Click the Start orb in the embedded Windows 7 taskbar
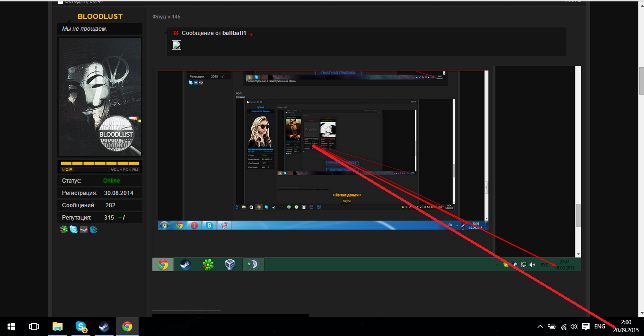Viewport: 644px width, 336px height. tap(165, 225)
